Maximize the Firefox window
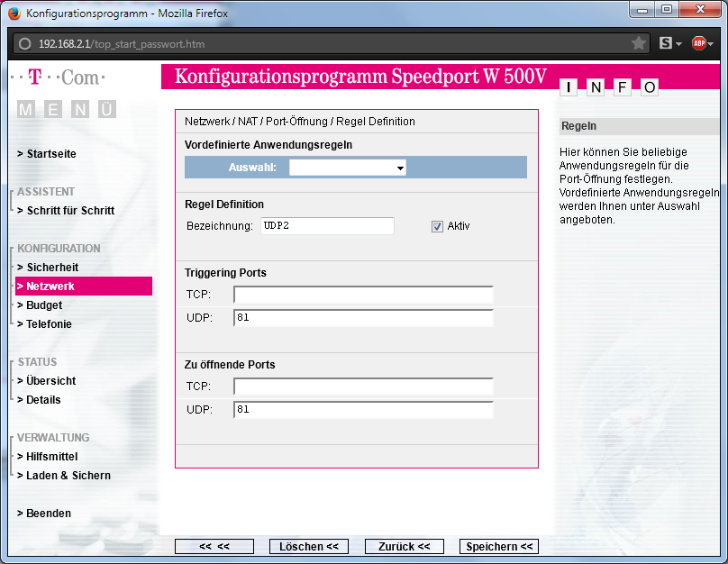The image size is (728, 564). coord(667,10)
